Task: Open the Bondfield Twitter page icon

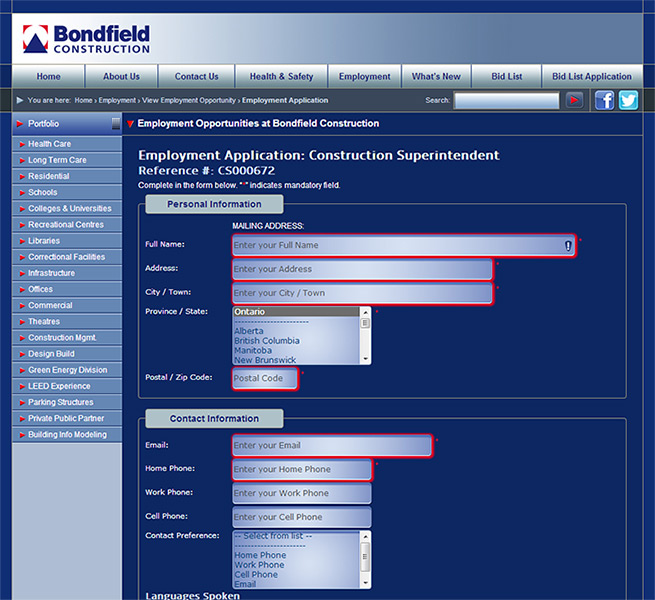Action: [x=628, y=100]
